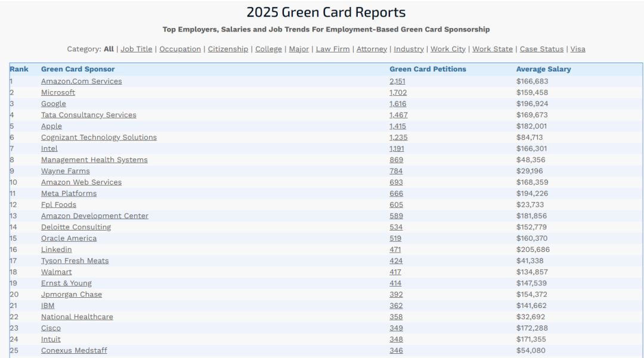
Task: View the Meta Platforms sponsor details
Action: coord(69,194)
